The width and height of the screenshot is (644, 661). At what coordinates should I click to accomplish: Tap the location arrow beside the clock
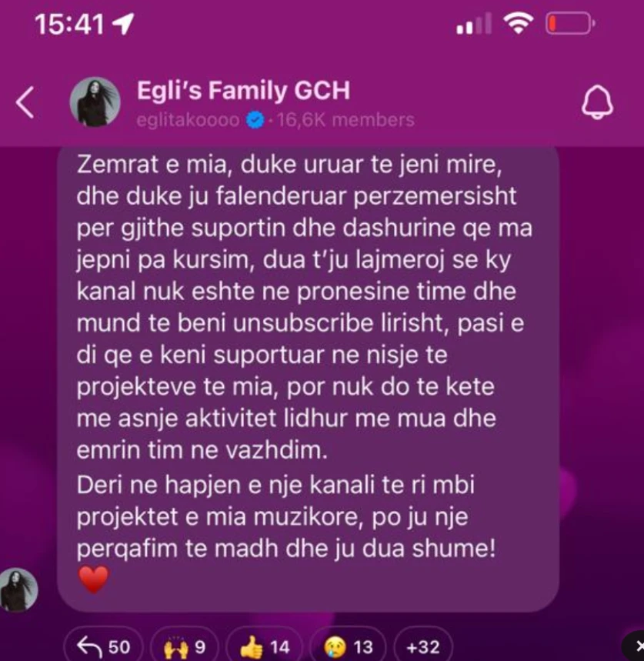[123, 23]
